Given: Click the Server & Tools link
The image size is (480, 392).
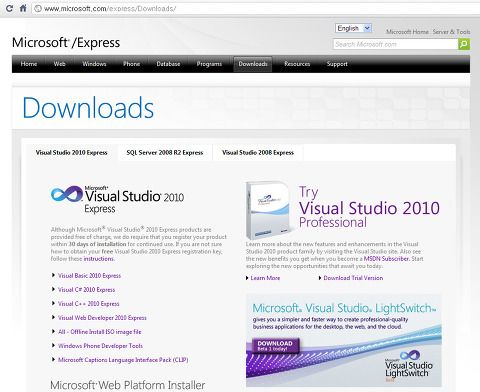Looking at the screenshot, I should (x=451, y=32).
